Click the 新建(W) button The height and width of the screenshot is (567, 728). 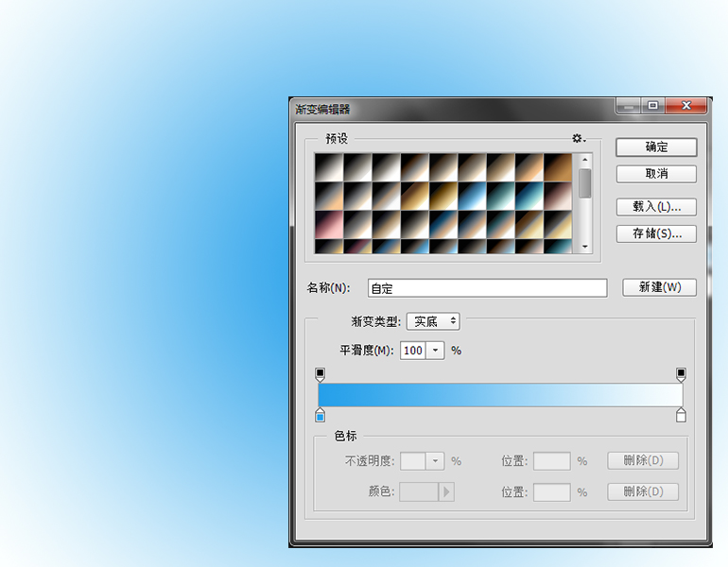point(659,287)
